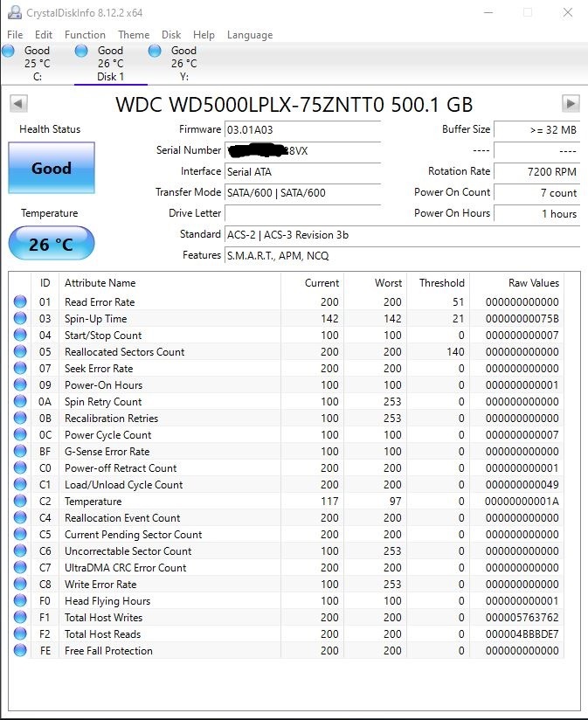
Task: Go to next disk with right arrow
Action: point(571,104)
